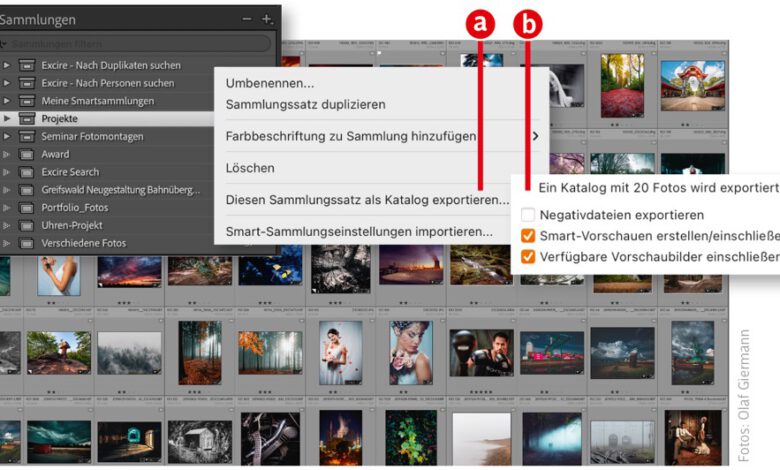Select the Portfolio_Fotos collection label
Screen dimensions: 780x470
coord(75,207)
